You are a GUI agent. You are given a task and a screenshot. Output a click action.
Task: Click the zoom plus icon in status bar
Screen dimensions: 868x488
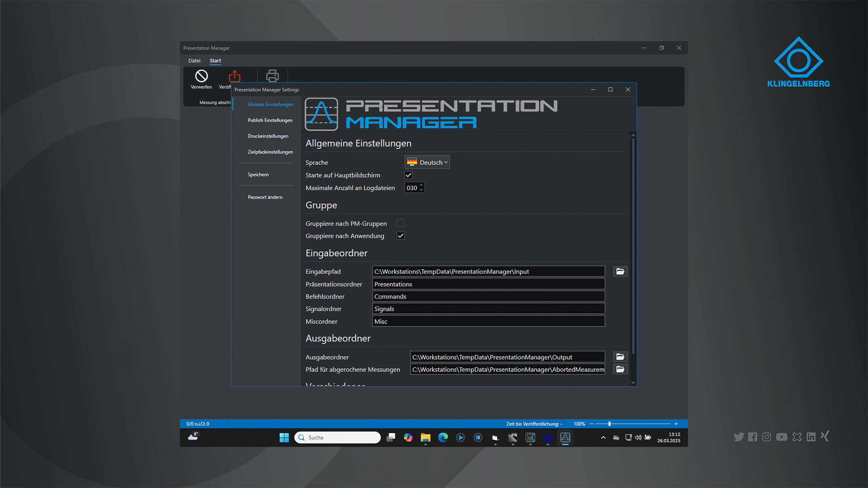pyautogui.click(x=676, y=424)
